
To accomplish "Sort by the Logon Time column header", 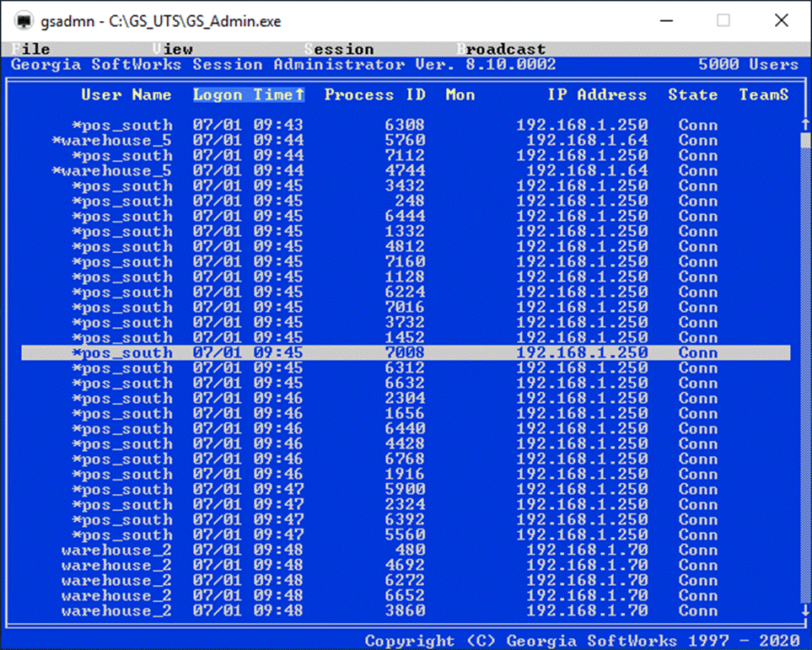I will pyautogui.click(x=249, y=94).
